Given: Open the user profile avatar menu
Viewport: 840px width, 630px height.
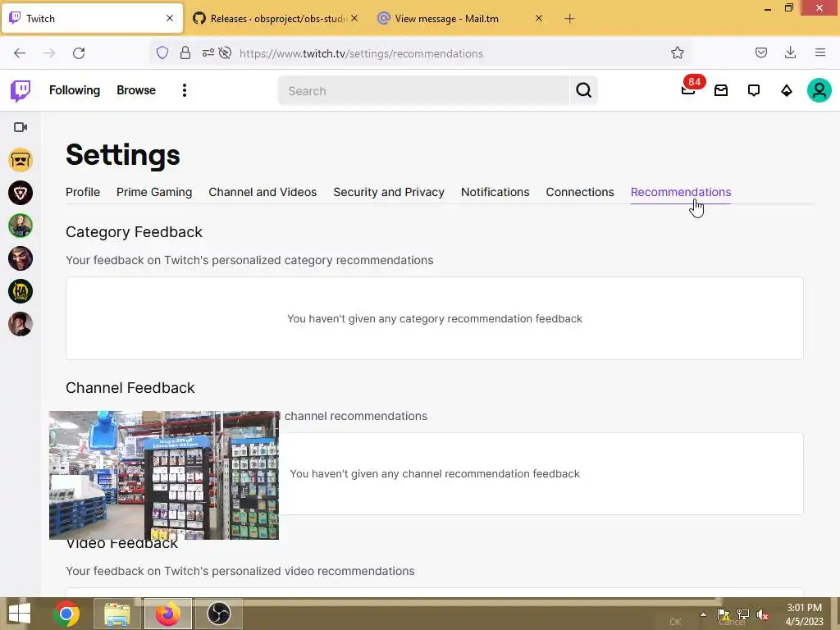Looking at the screenshot, I should 819,90.
